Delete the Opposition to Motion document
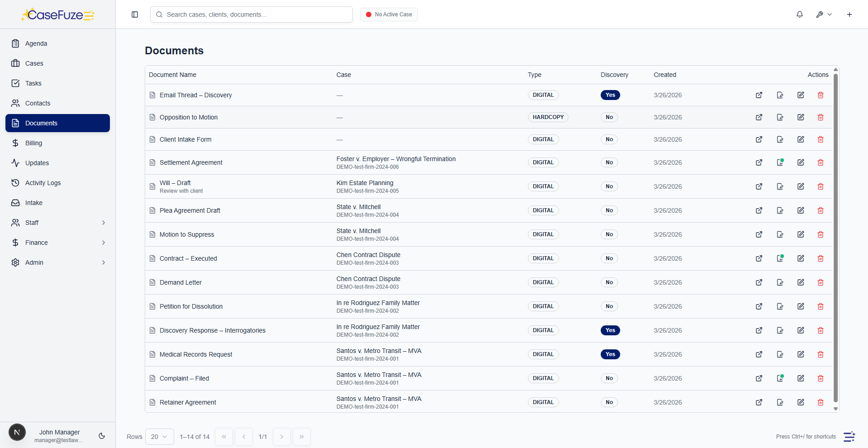Screen dimensions: 868x448 pyautogui.click(x=820, y=117)
